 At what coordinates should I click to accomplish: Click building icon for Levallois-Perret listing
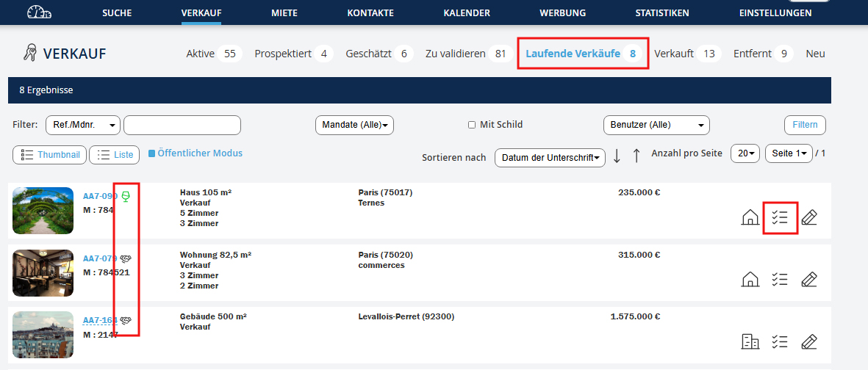click(x=750, y=341)
